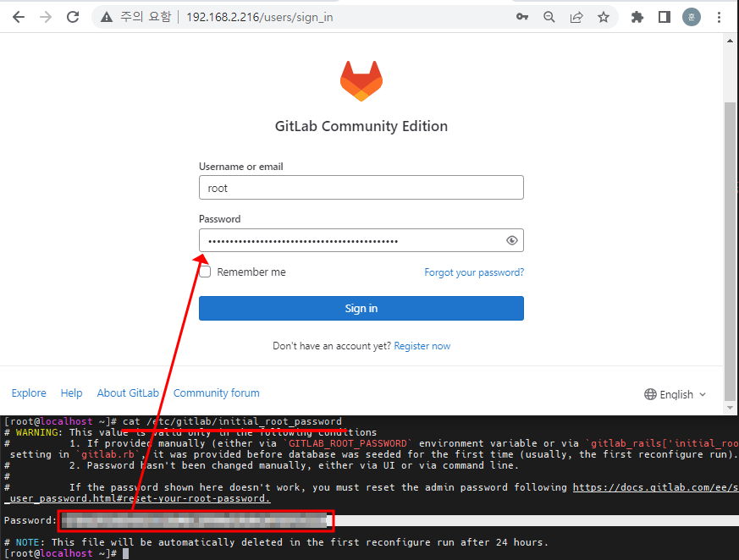Click the terminal NOTE line about 24 hours
The width and height of the screenshot is (739, 560).
pos(276,542)
